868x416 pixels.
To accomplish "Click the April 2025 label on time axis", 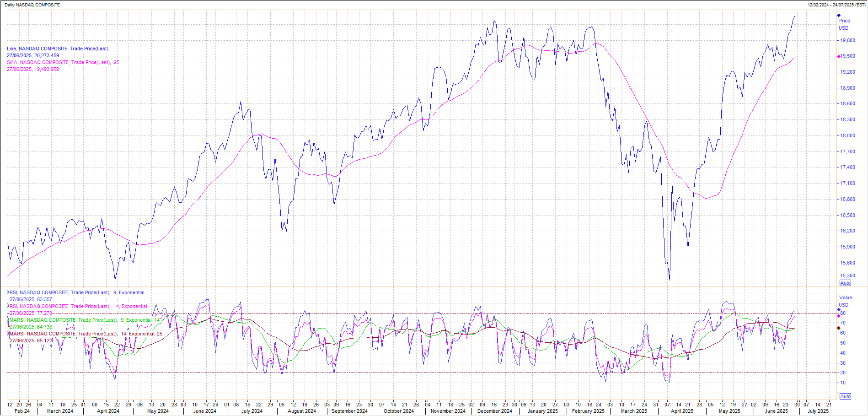I will [682, 411].
